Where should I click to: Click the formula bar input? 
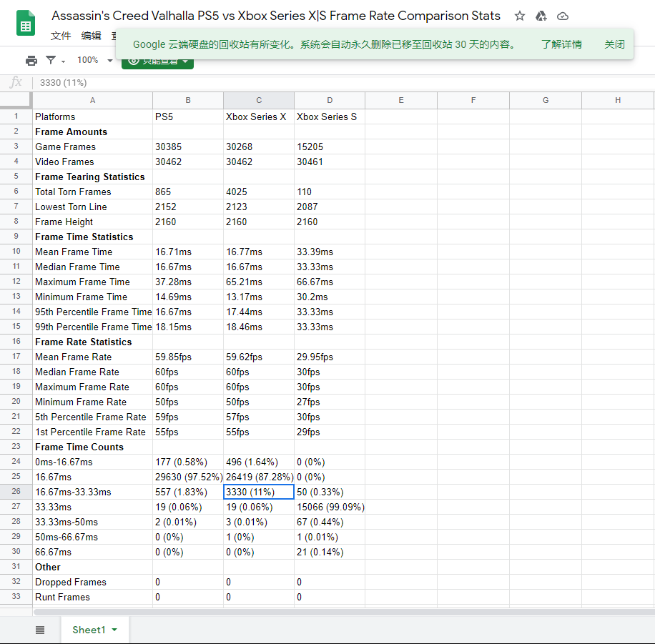coord(343,83)
